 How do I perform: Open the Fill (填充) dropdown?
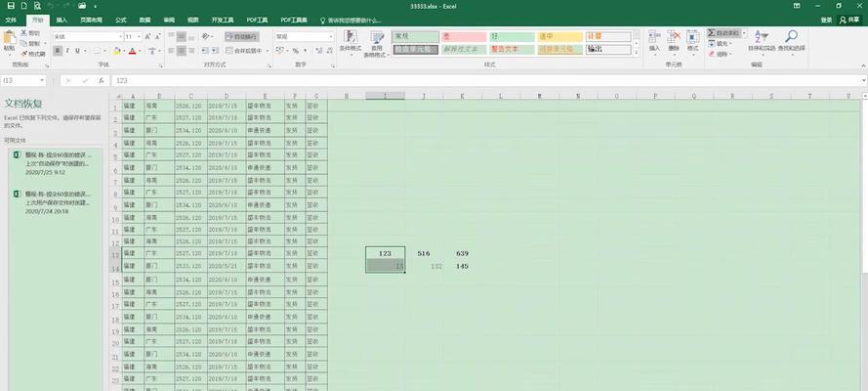(720, 44)
